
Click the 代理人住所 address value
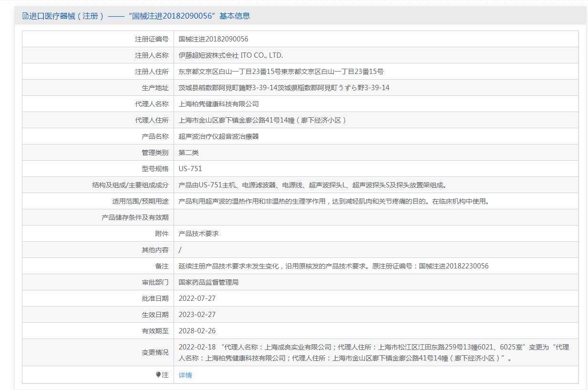pos(262,120)
